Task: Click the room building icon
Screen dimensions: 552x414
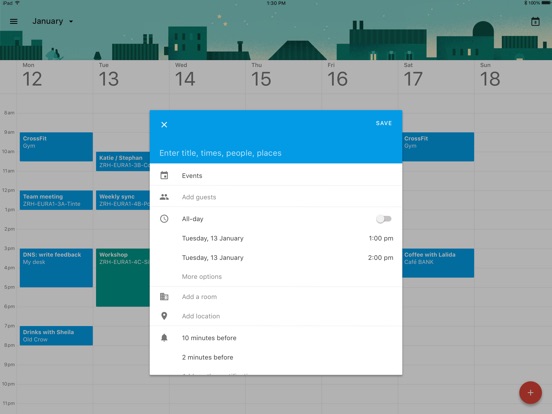Action: pos(164,296)
